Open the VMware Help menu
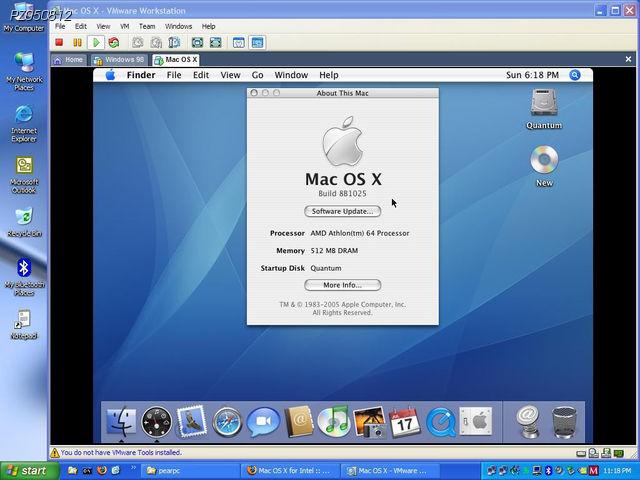Image resolution: width=640 pixels, height=480 pixels. [208, 26]
